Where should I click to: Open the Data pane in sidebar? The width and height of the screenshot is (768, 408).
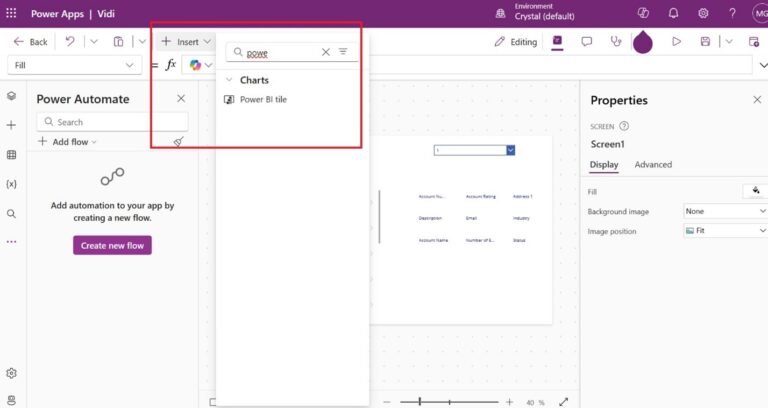click(11, 155)
